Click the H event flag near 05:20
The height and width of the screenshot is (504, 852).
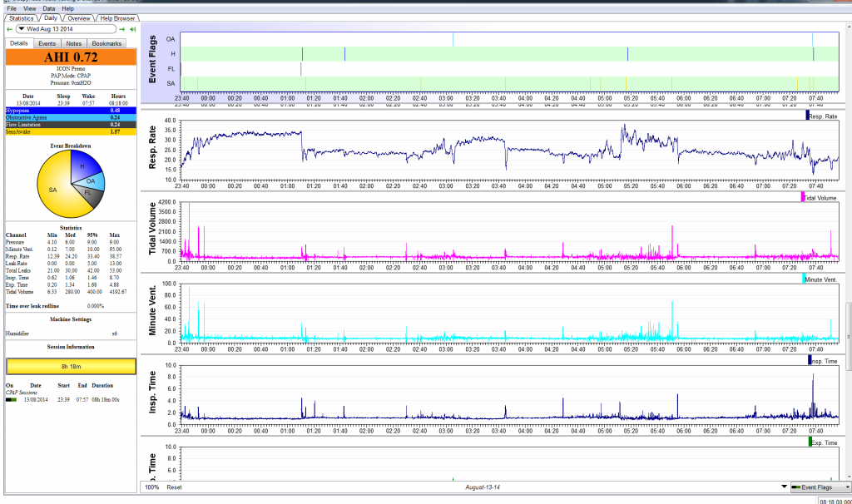tap(627, 54)
